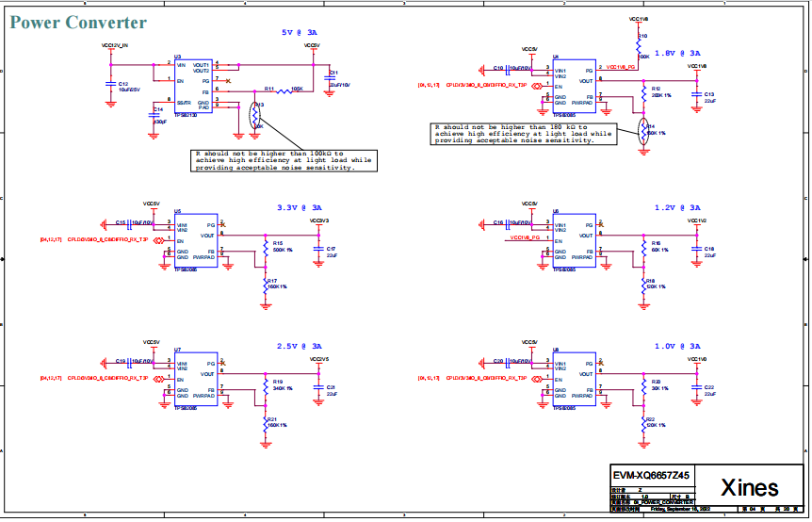Click the "1.0V @ 3A" label
The width and height of the screenshot is (812, 522).
point(677,346)
